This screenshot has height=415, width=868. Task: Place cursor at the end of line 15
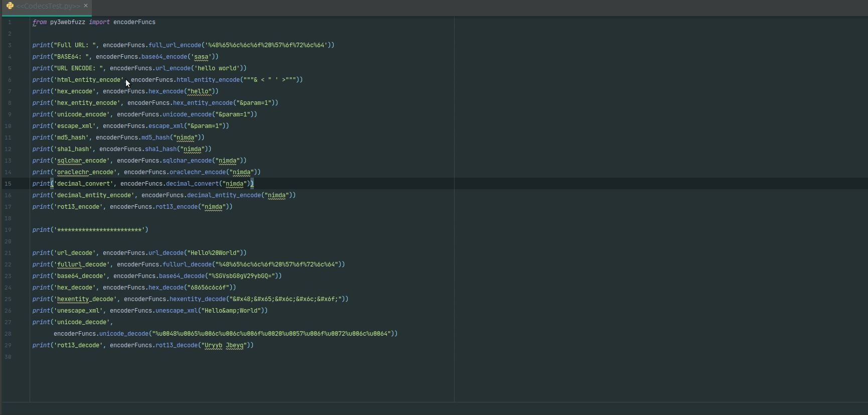click(x=254, y=184)
